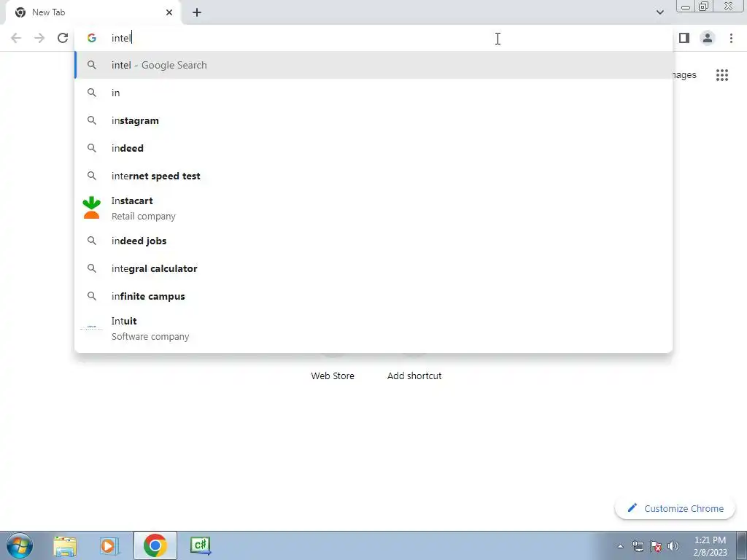The image size is (747, 560).
Task: Open the C# application in the taskbar
Action: click(x=201, y=545)
